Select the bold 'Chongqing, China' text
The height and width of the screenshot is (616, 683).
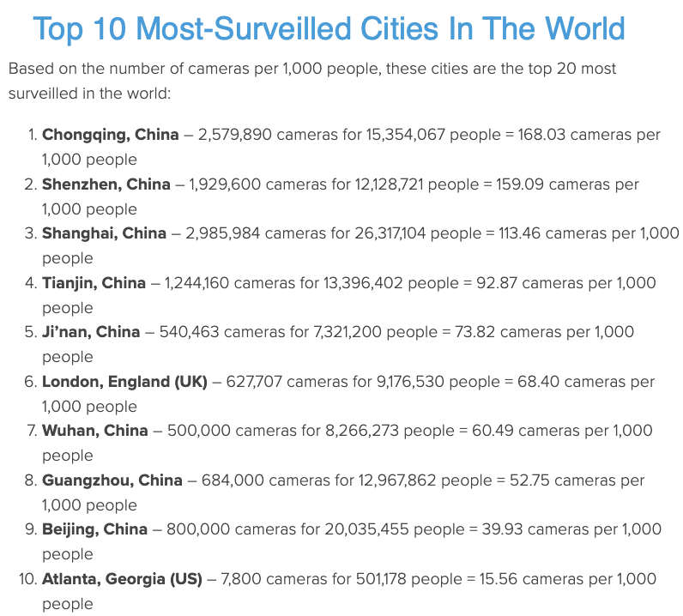pyautogui.click(x=110, y=135)
